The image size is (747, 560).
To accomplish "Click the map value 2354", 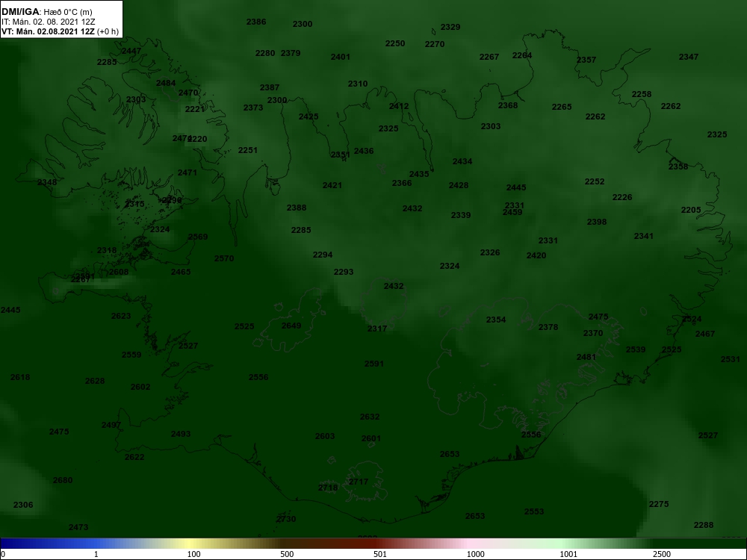I will pyautogui.click(x=496, y=320).
